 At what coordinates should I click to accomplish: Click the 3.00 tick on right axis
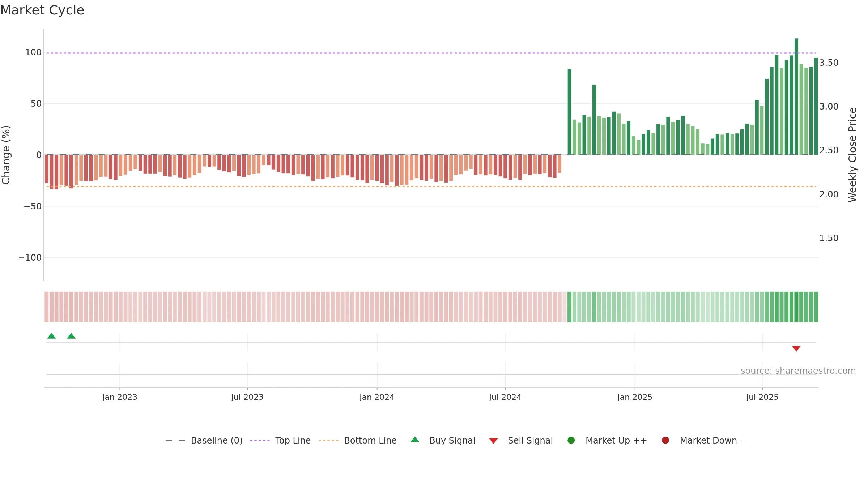tap(829, 107)
